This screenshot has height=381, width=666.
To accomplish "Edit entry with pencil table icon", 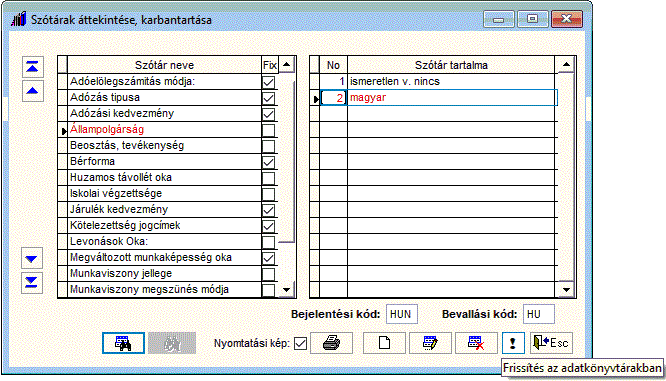I will click(x=430, y=343).
